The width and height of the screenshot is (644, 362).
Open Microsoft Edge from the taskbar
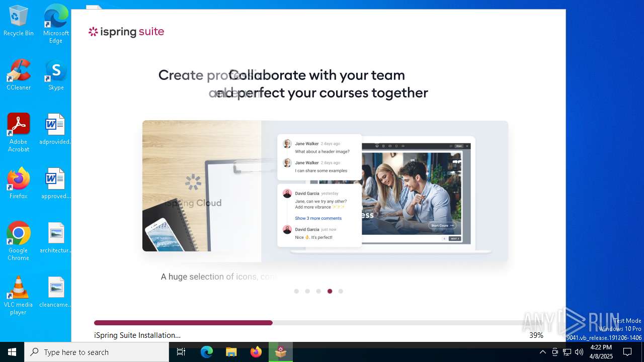(x=207, y=352)
